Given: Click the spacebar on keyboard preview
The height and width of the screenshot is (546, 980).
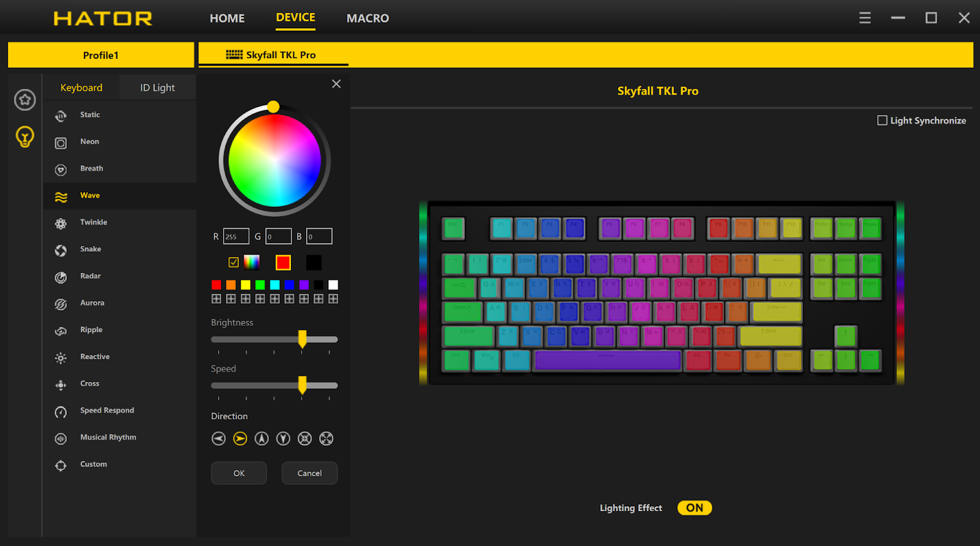Looking at the screenshot, I should [608, 361].
